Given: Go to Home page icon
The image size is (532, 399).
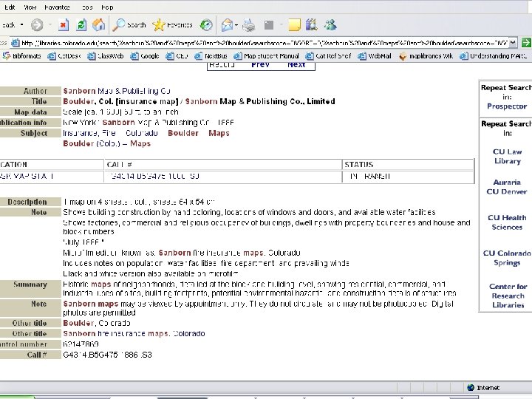Looking at the screenshot, I should pyautogui.click(x=98, y=25).
